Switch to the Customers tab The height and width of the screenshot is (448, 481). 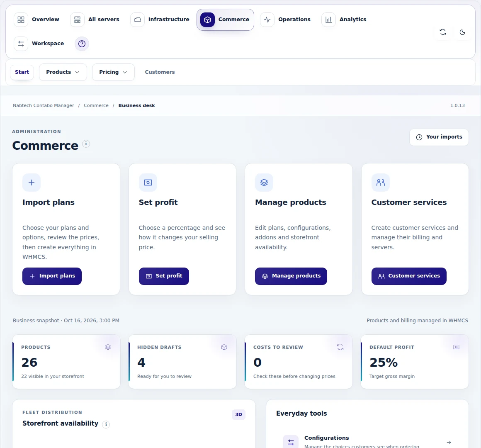[160, 72]
